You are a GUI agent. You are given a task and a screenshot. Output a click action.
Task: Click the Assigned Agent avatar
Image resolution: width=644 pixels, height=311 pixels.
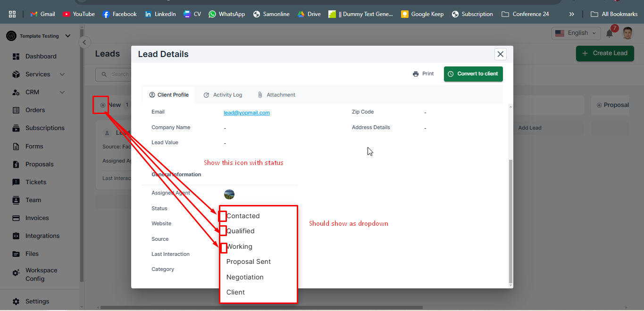(x=229, y=194)
